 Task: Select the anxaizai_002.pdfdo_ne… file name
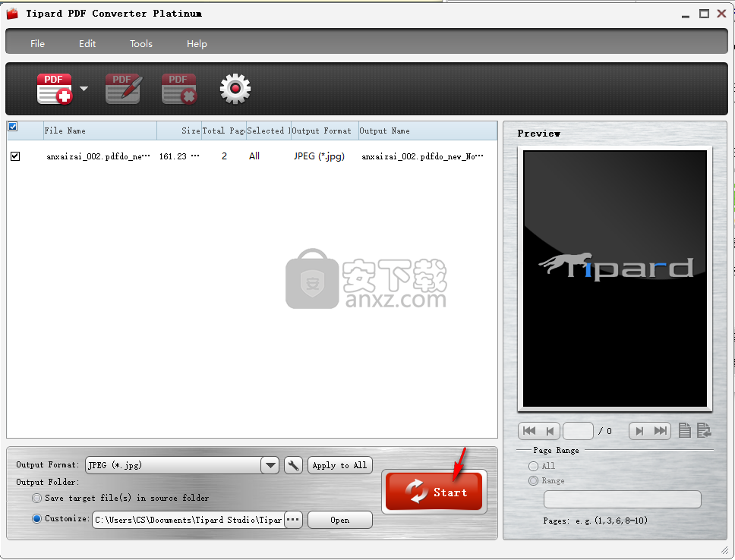(99, 156)
